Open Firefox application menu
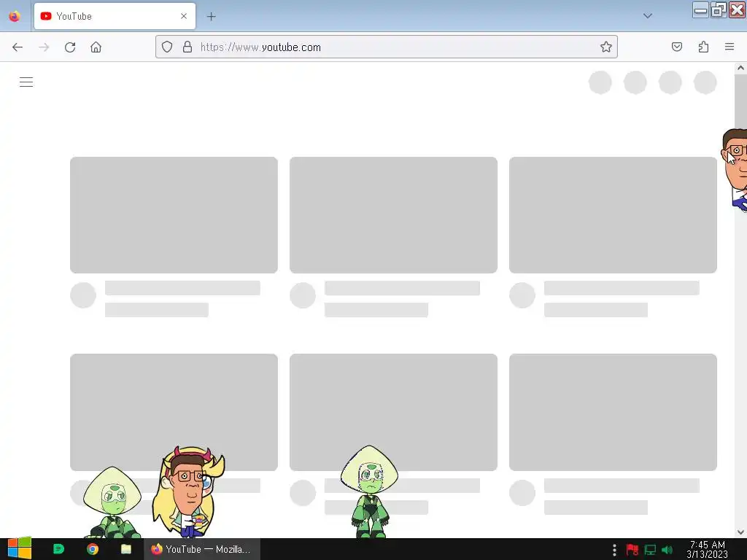The image size is (747, 560). 729,47
